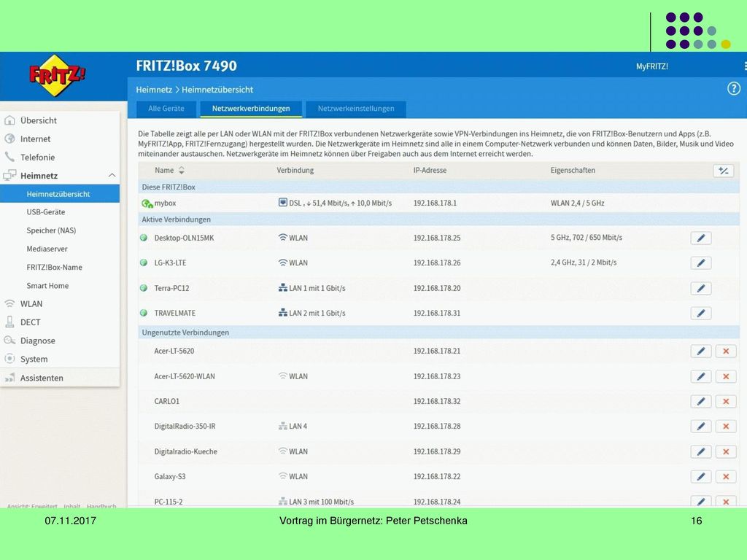The image size is (747, 560).
Task: Edit the LG-K3-LTE device entry
Action: coord(701,262)
